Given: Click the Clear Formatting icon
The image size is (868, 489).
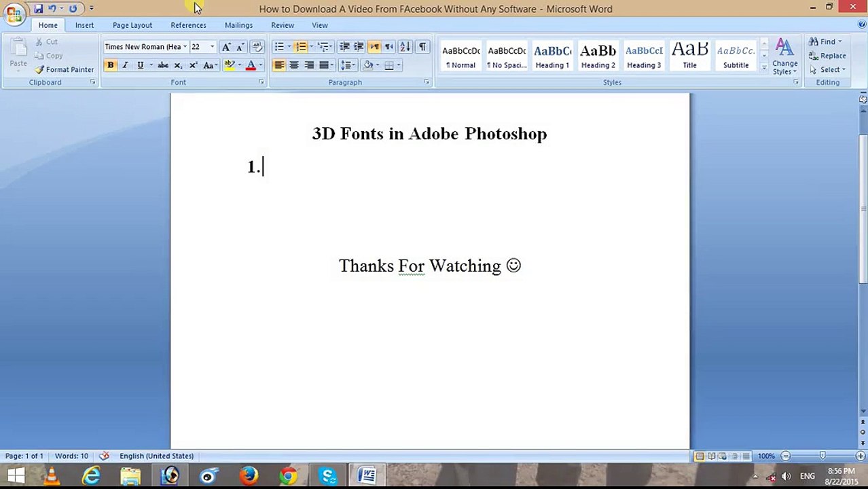Looking at the screenshot, I should point(257,47).
